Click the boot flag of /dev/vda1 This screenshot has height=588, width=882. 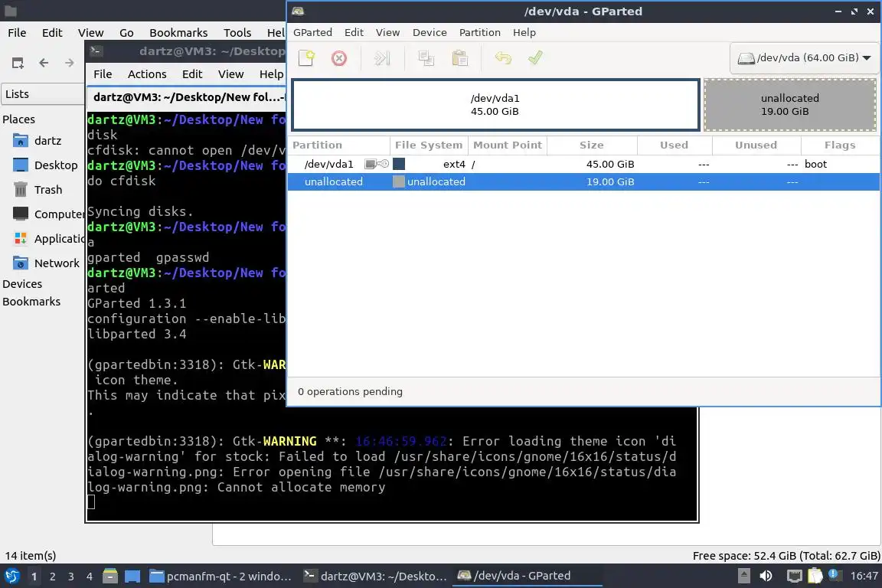pos(815,165)
